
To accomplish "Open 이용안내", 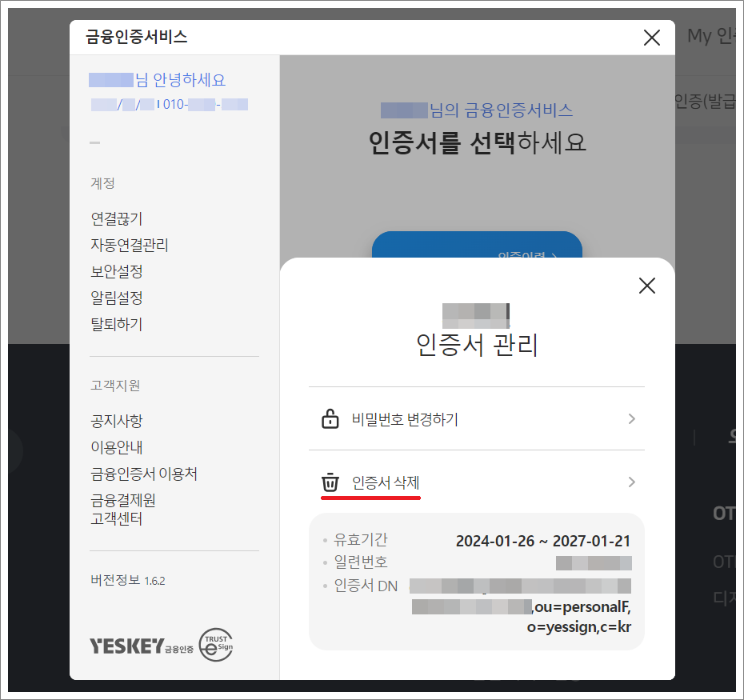I will pos(117,447).
